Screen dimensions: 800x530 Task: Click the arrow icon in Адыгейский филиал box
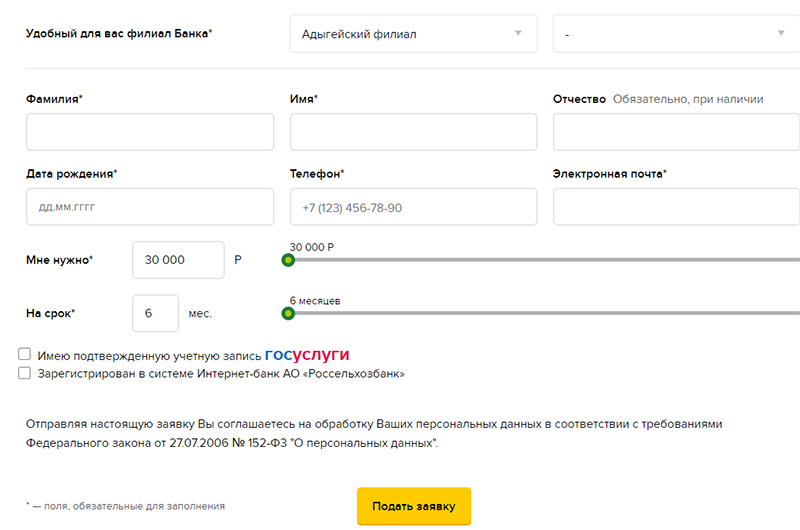(518, 34)
